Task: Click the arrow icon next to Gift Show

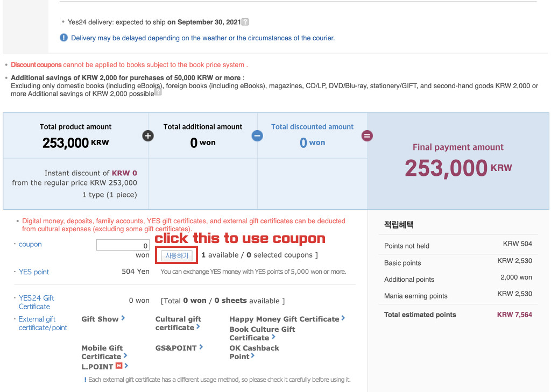Action: click(x=123, y=318)
